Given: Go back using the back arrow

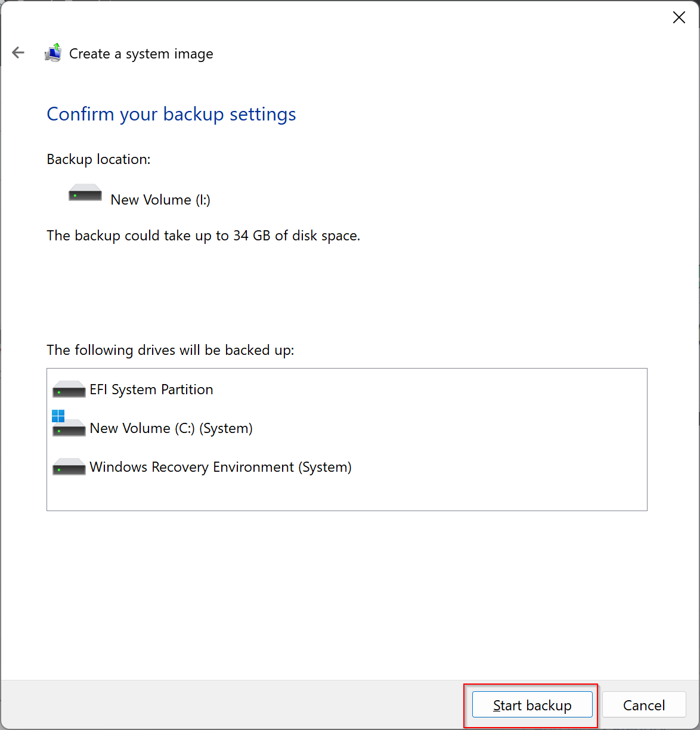Looking at the screenshot, I should (18, 53).
